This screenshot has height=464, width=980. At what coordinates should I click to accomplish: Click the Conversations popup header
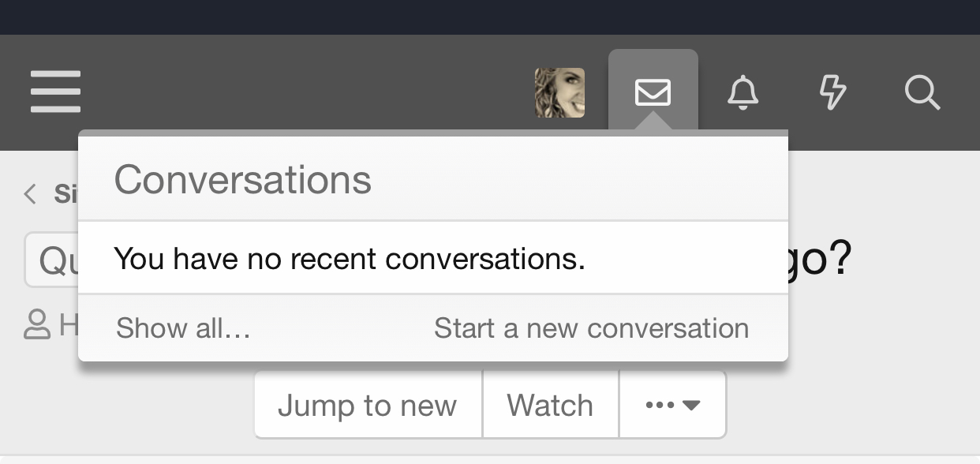click(433, 179)
